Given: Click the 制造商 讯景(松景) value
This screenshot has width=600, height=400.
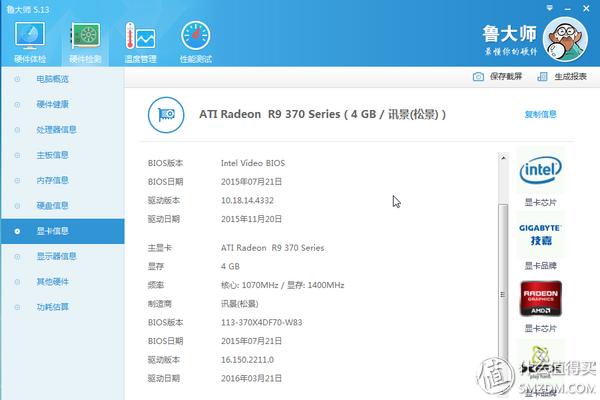Looking at the screenshot, I should pyautogui.click(x=240, y=304).
